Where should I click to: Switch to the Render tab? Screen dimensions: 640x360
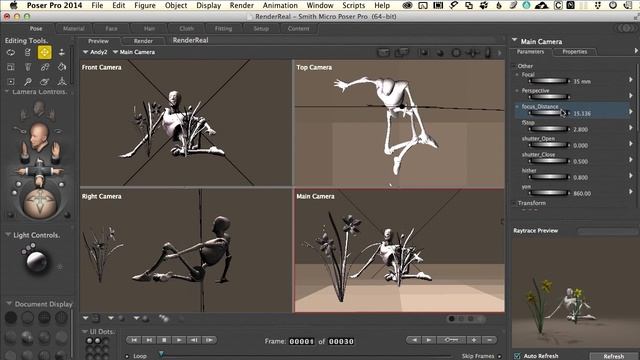[143, 41]
